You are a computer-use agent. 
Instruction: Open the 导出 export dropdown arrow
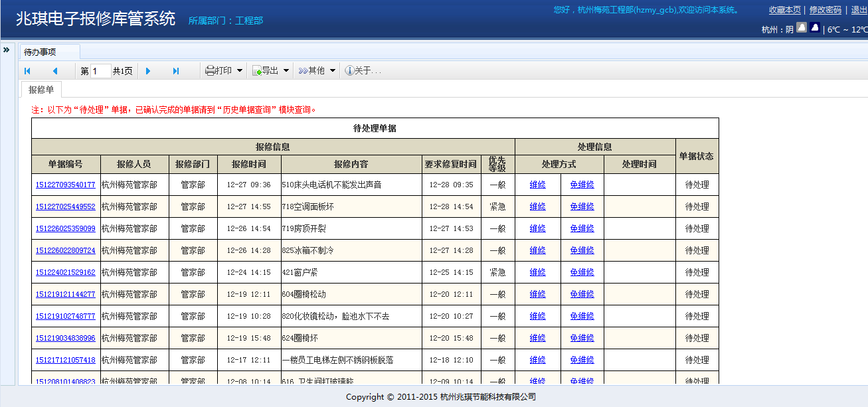click(286, 70)
